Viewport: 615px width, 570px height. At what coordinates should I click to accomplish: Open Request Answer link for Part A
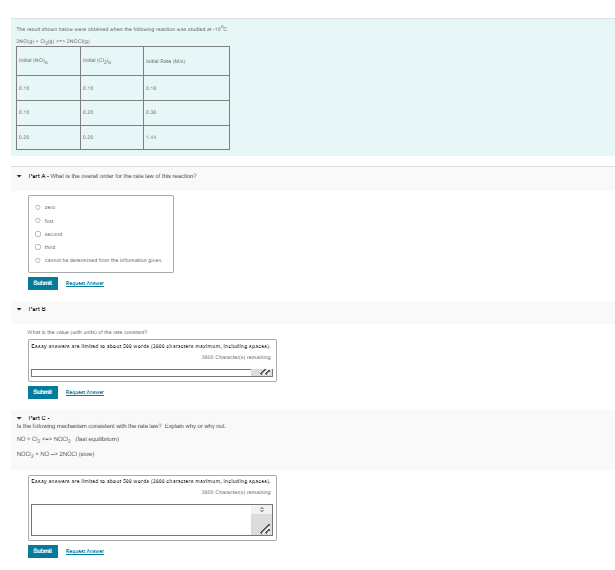click(x=85, y=283)
